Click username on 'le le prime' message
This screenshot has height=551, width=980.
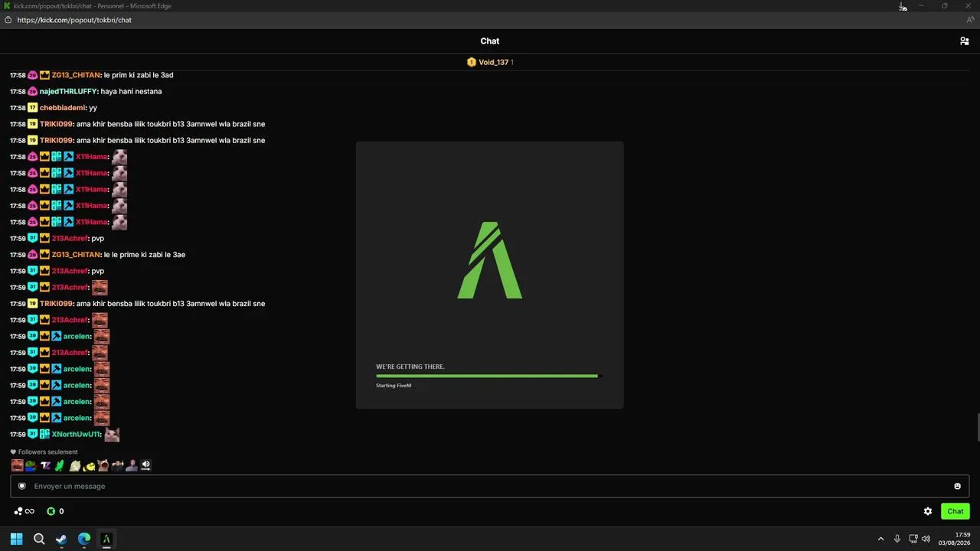[77, 255]
